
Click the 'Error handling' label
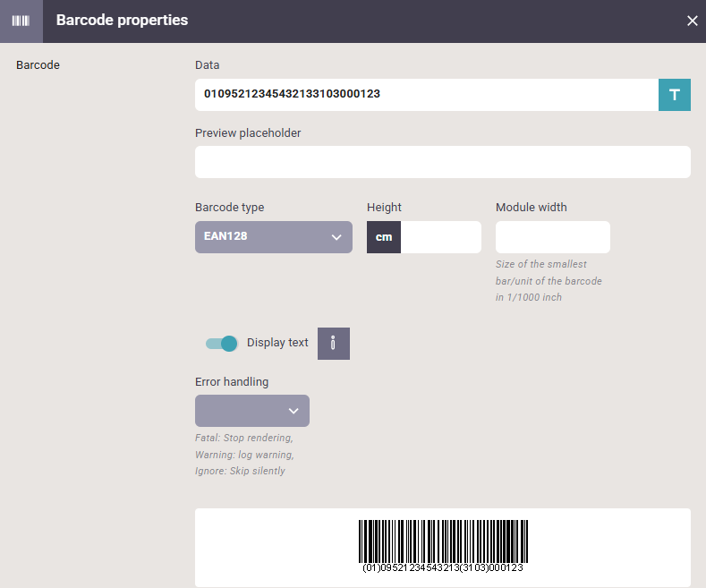[232, 382]
